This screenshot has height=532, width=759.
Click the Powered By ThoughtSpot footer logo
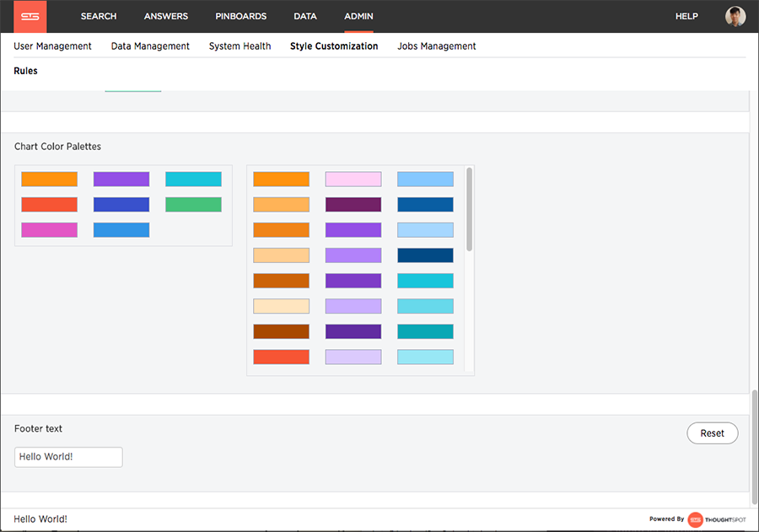point(697,519)
